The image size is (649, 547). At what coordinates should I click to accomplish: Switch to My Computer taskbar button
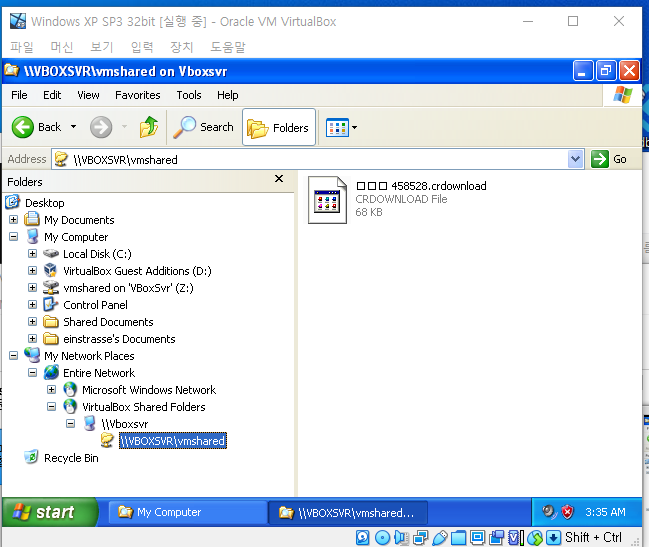[x=187, y=512]
